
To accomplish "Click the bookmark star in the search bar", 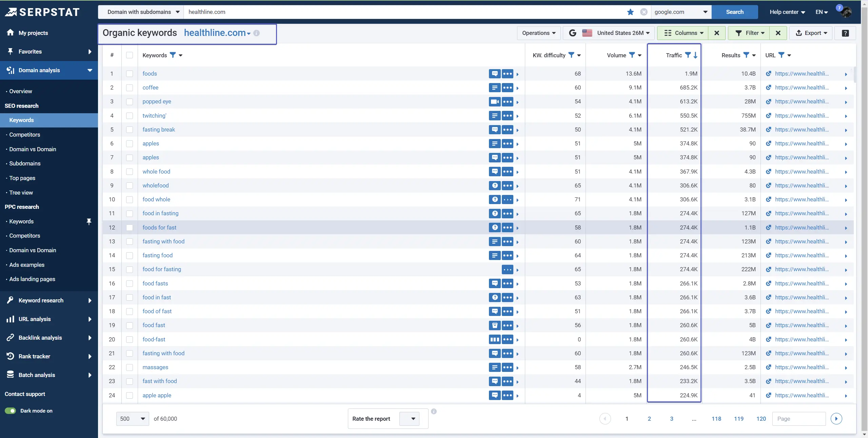I will 630,12.
